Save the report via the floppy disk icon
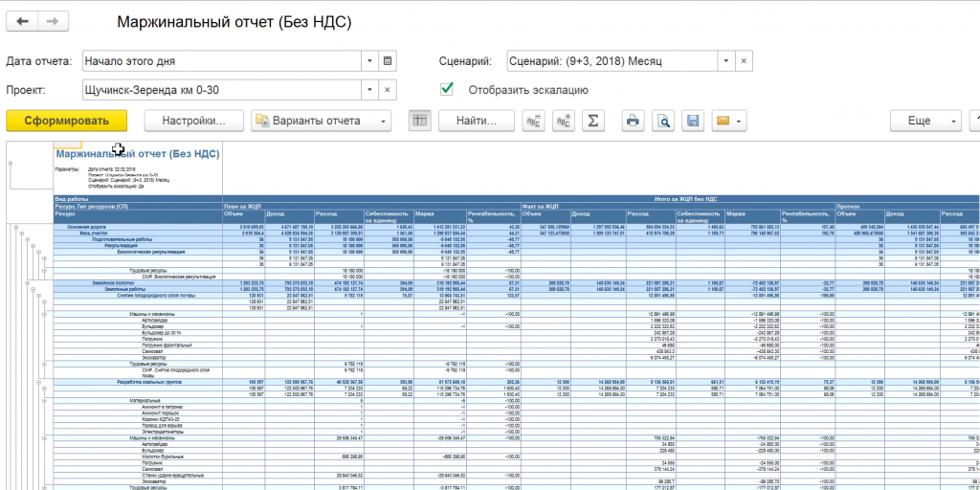The image size is (980, 490). point(692,121)
